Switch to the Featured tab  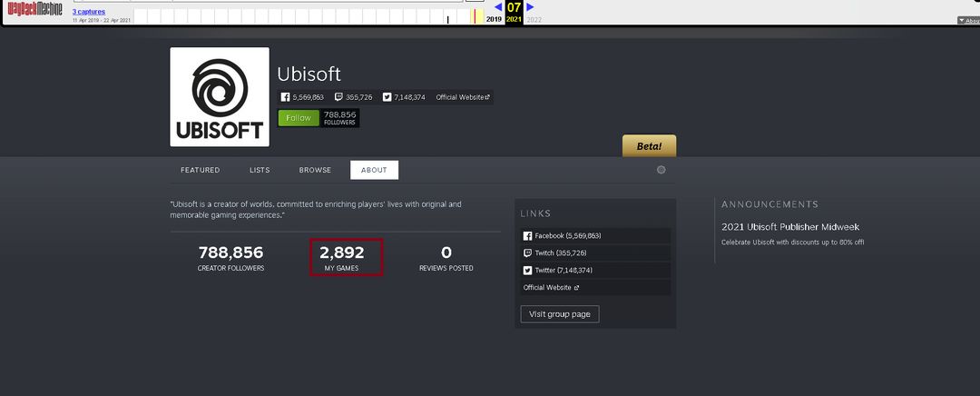(x=200, y=170)
